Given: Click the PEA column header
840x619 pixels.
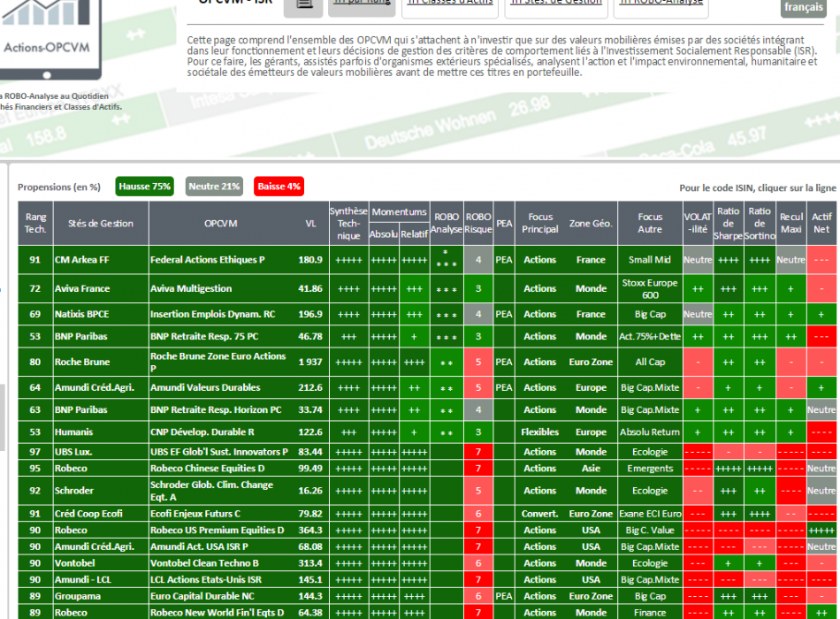Looking at the screenshot, I should point(504,223).
